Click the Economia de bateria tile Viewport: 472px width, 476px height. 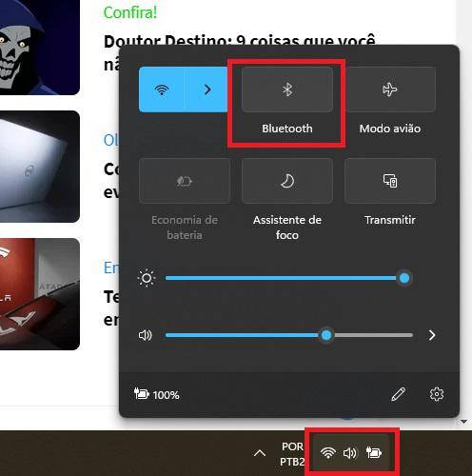[x=185, y=181]
